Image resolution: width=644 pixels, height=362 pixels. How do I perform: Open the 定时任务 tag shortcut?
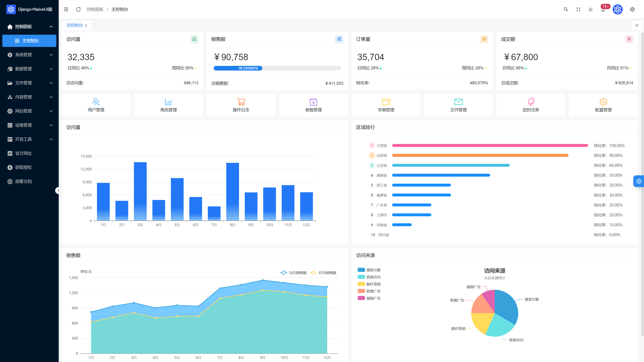531,105
